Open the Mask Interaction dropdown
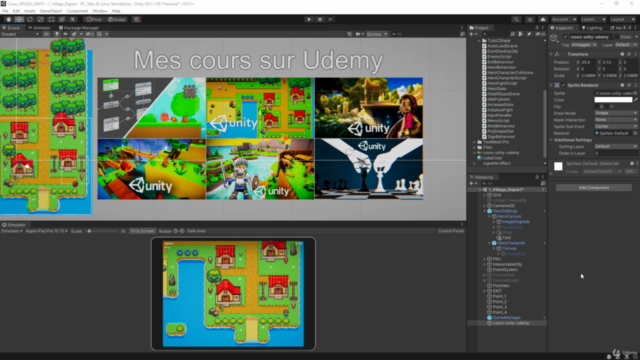Image resolution: width=640 pixels, height=360 pixels. pos(616,120)
